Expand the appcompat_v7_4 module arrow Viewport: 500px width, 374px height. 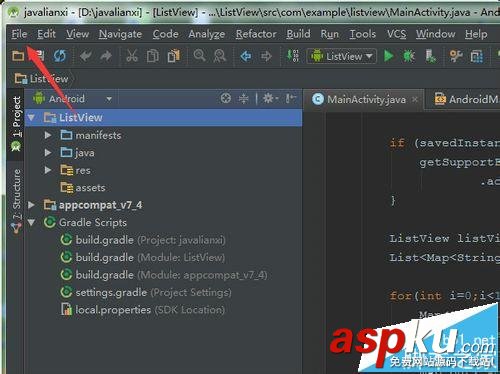[31, 205]
